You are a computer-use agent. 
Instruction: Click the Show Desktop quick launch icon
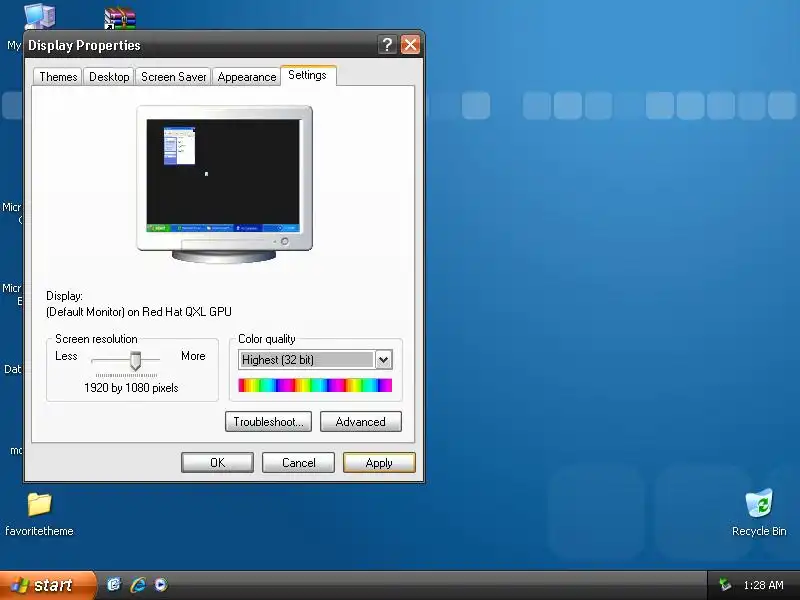pyautogui.click(x=114, y=584)
